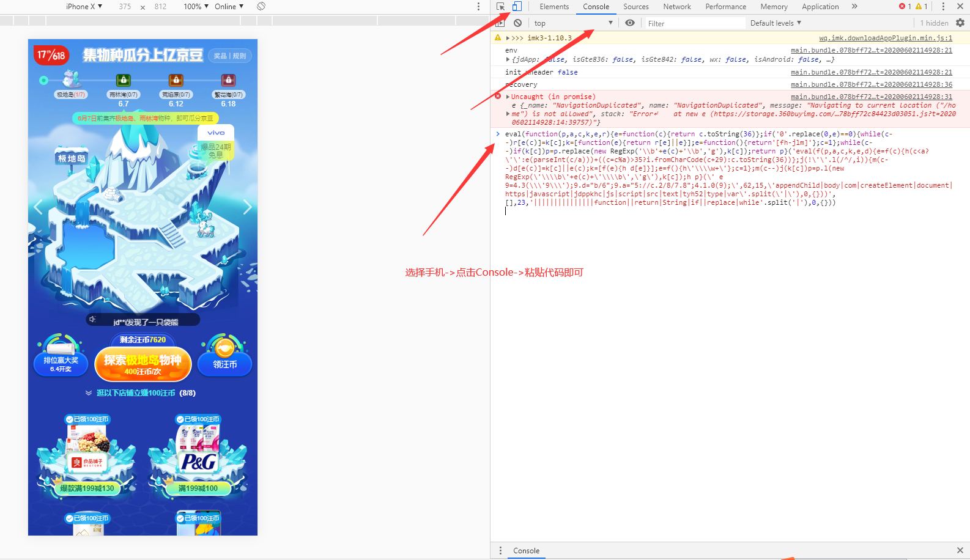The image size is (970, 560).
Task: Open the Memory tab
Action: [774, 7]
